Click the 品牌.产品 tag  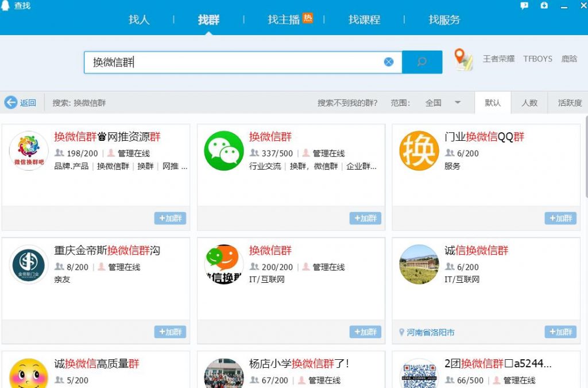click(x=71, y=166)
